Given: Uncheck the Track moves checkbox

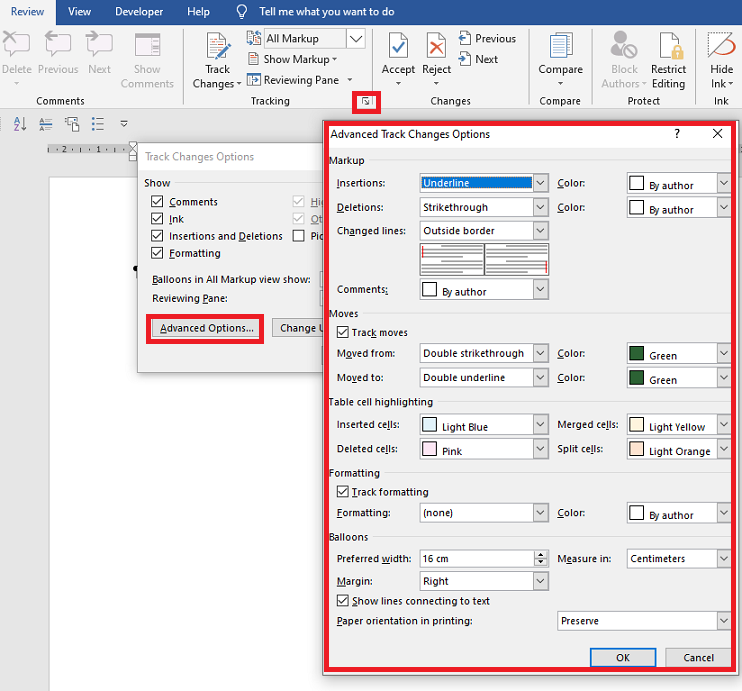Looking at the screenshot, I should (x=343, y=332).
